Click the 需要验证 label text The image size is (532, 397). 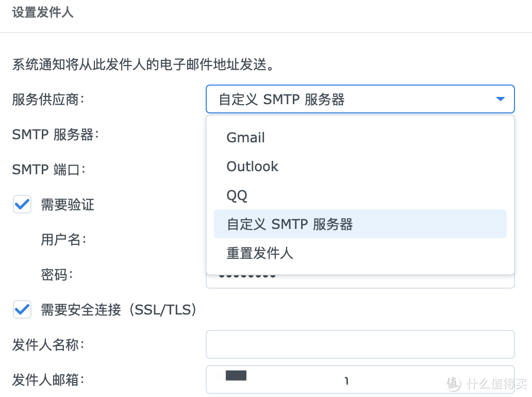(68, 205)
